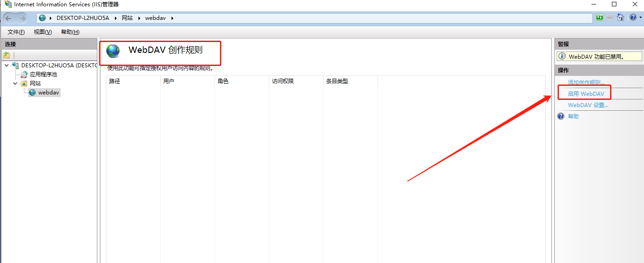The height and width of the screenshot is (263, 644).
Task: Click the 操作 panel header
Action: click(599, 70)
